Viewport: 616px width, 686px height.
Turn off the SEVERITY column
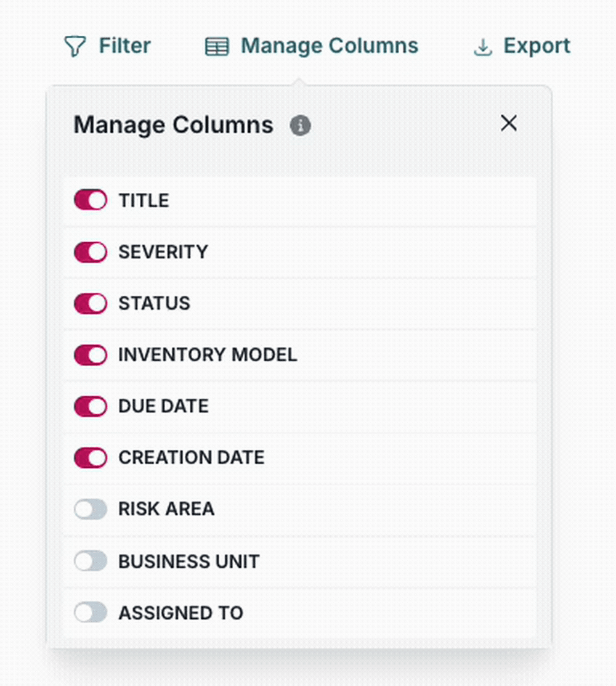(90, 251)
